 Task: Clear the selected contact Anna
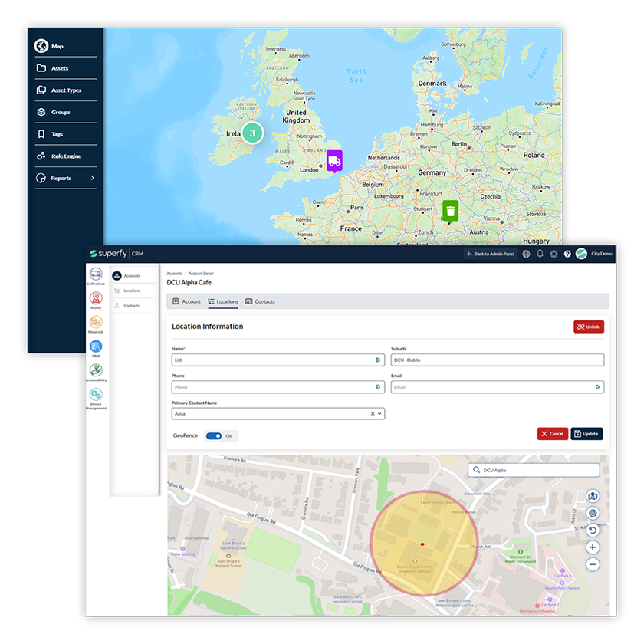[x=373, y=413]
